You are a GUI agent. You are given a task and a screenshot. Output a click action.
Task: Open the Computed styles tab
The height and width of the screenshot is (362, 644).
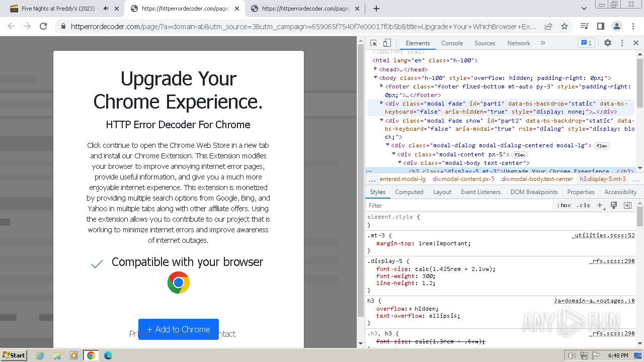[x=409, y=192]
